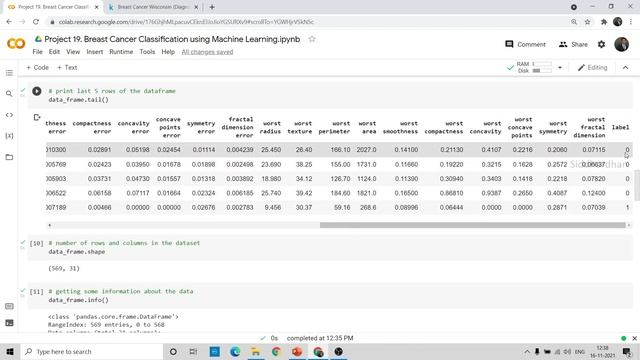Open the Runtime menu
The image size is (640, 360).
click(x=121, y=52)
